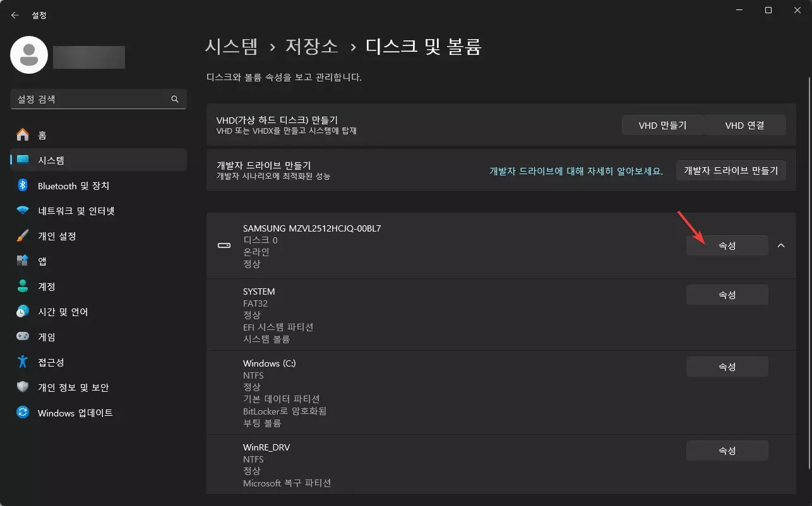Click the 설정 검색 field

[98, 99]
